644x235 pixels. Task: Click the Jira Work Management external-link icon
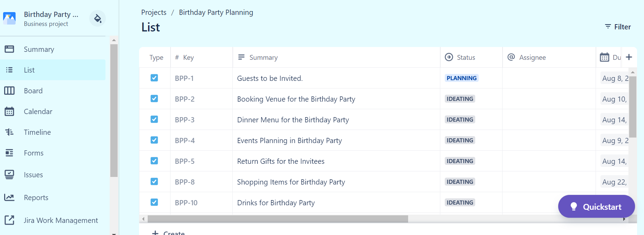[9, 220]
